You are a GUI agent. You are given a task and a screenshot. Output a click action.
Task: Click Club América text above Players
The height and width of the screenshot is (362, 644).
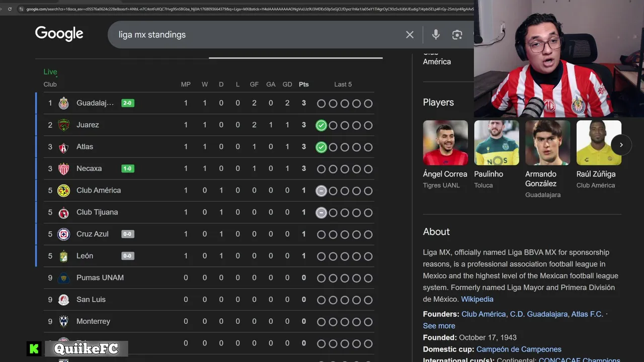coord(437,57)
